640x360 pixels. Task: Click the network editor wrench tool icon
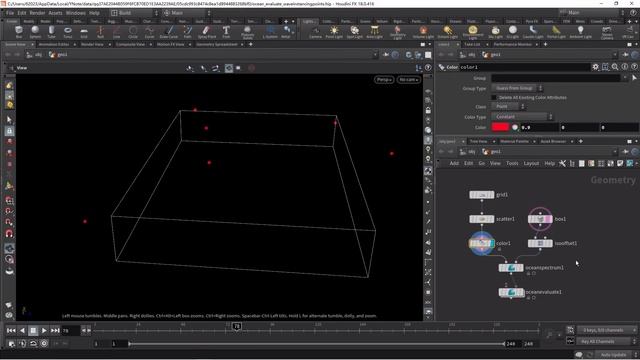(562, 163)
